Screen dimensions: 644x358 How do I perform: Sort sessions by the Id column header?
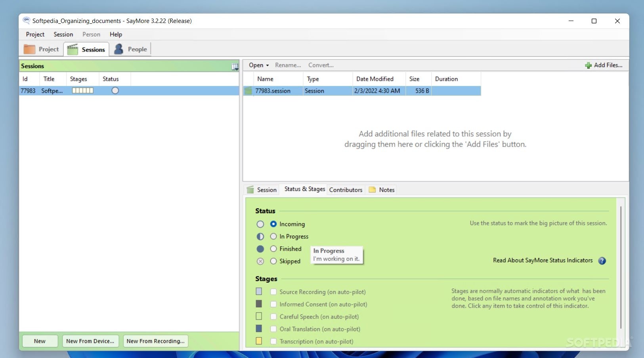coord(29,79)
